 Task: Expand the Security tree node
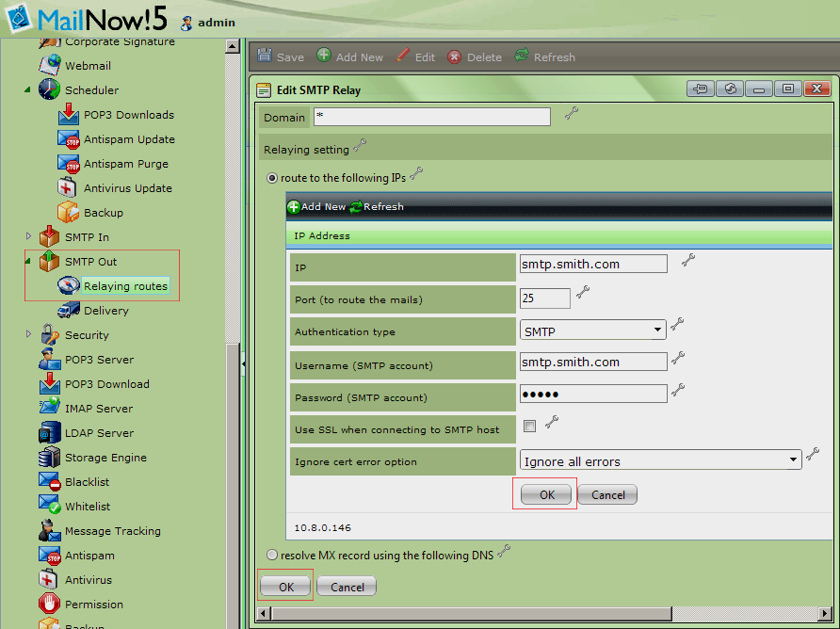tap(28, 333)
